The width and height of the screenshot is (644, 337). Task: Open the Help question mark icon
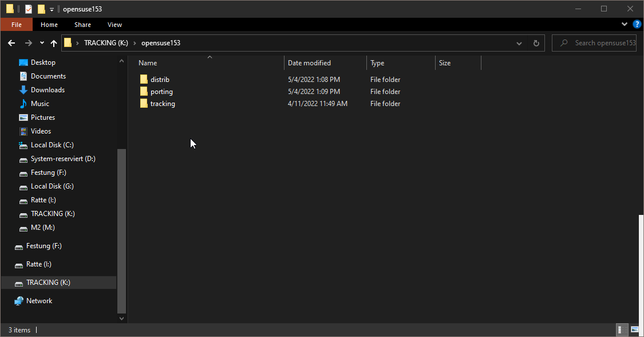(637, 25)
